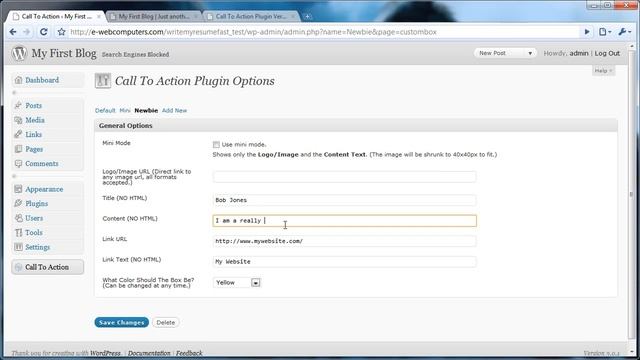
Task: Click the Logo/Image URL input field
Action: click(344, 177)
